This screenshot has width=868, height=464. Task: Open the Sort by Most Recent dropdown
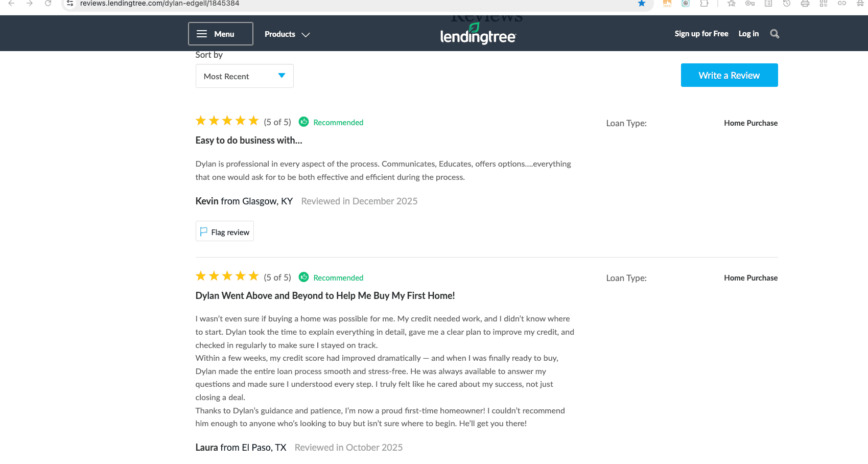click(x=244, y=76)
